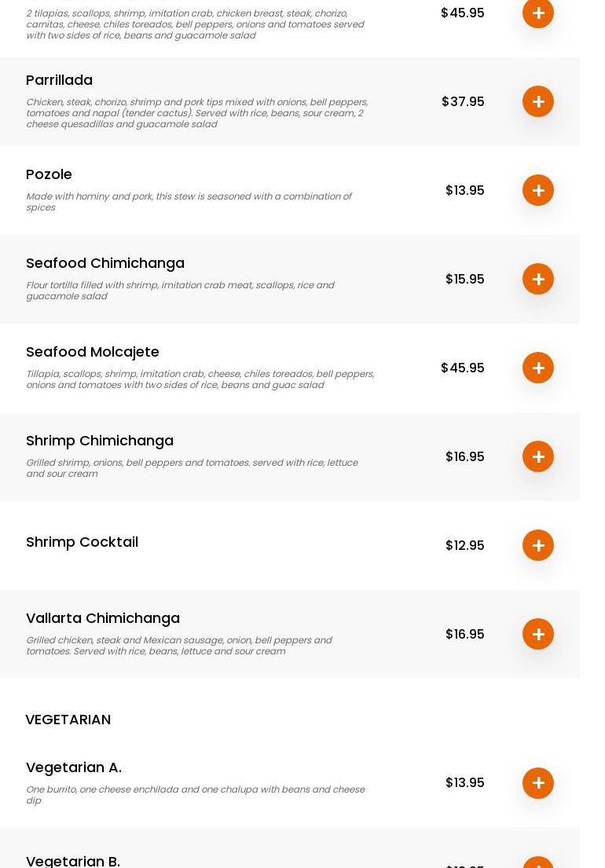Click the Seafood Molcajete title
The height and width of the screenshot is (868, 605).
coord(93,352)
